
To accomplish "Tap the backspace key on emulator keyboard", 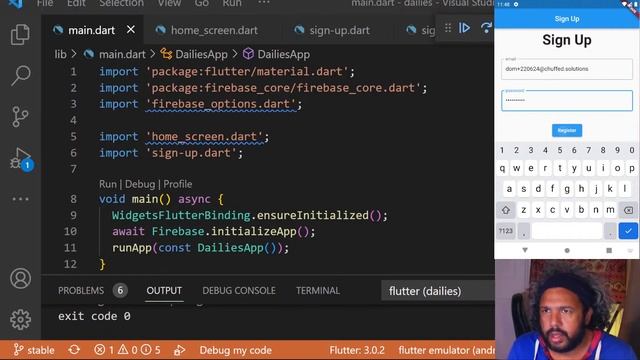I will 629,210.
